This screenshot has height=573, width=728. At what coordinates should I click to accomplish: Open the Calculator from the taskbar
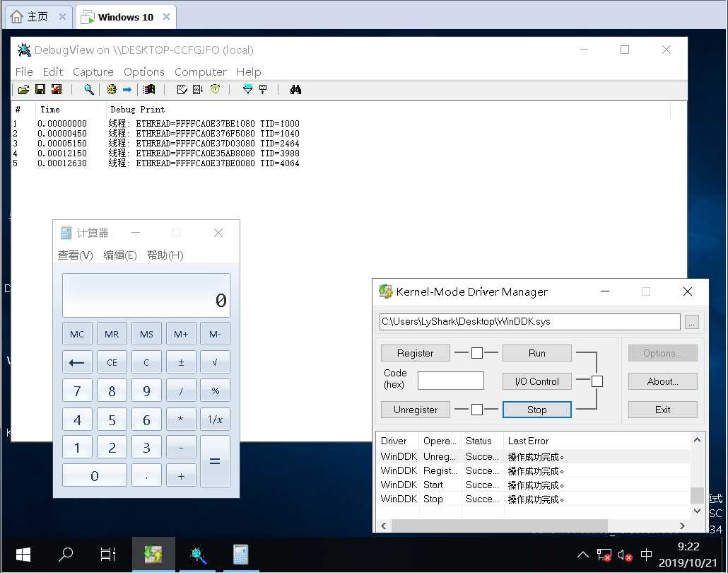pos(242,555)
